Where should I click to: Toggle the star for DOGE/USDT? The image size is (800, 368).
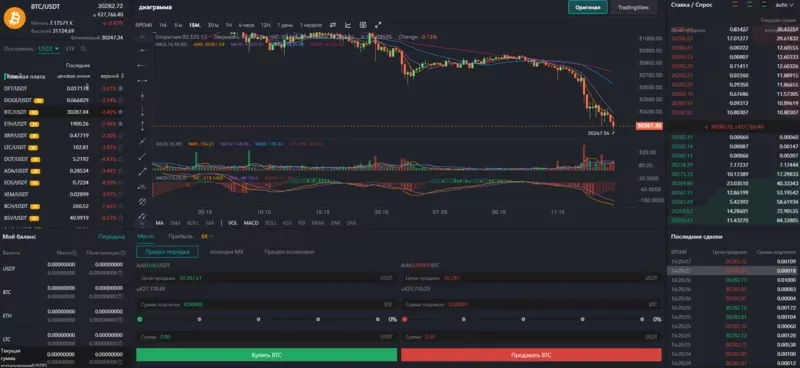point(121,100)
